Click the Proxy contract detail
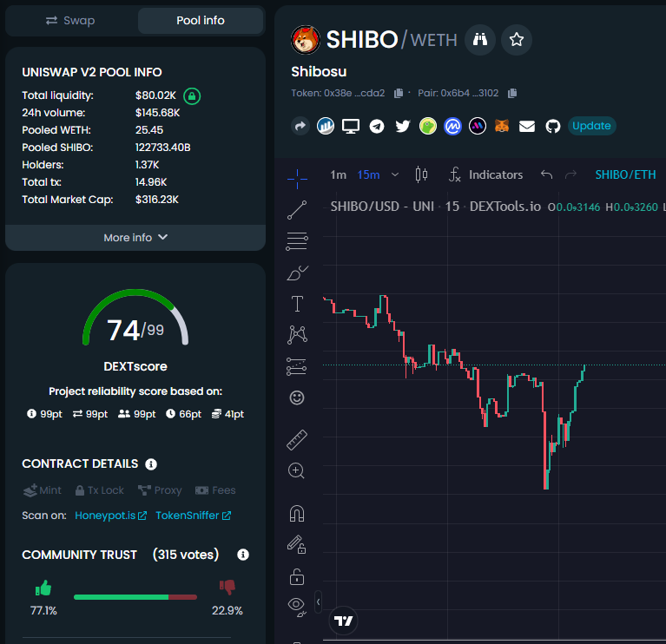The image size is (666, 644). (160, 490)
